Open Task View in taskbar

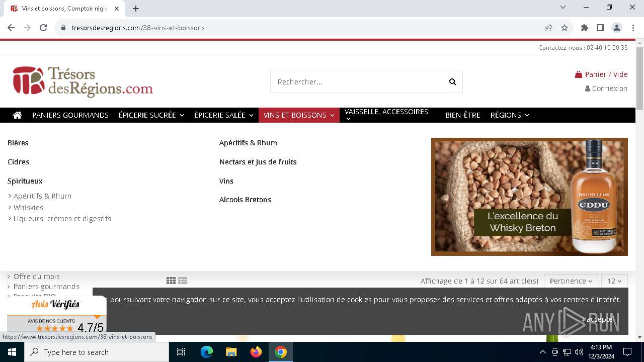[181, 352]
